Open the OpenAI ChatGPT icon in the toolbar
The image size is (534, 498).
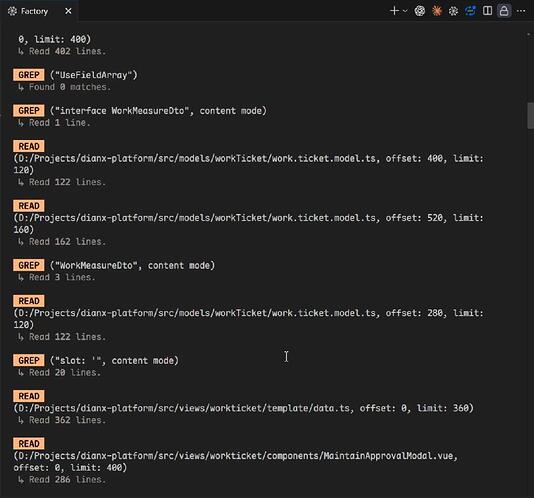(x=420, y=11)
